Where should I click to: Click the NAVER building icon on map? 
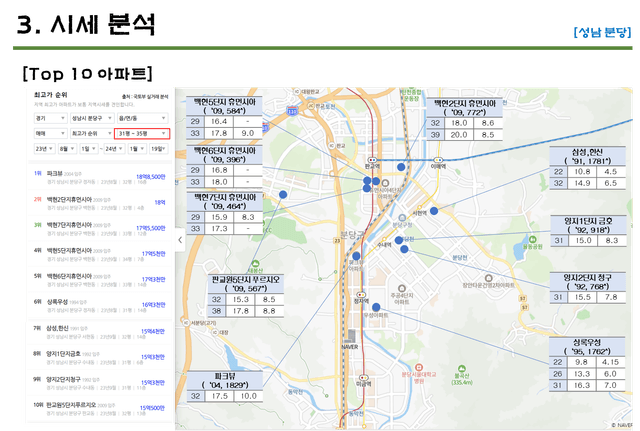350,336
